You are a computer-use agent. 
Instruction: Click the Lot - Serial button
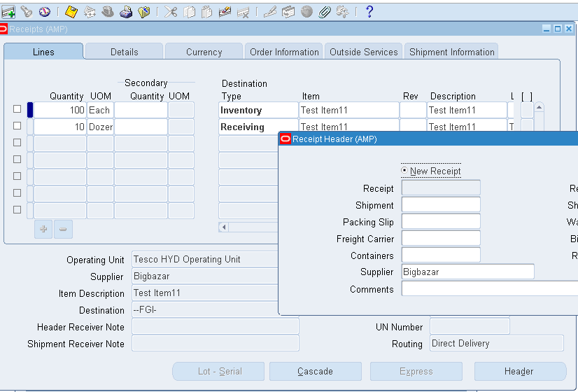click(218, 371)
